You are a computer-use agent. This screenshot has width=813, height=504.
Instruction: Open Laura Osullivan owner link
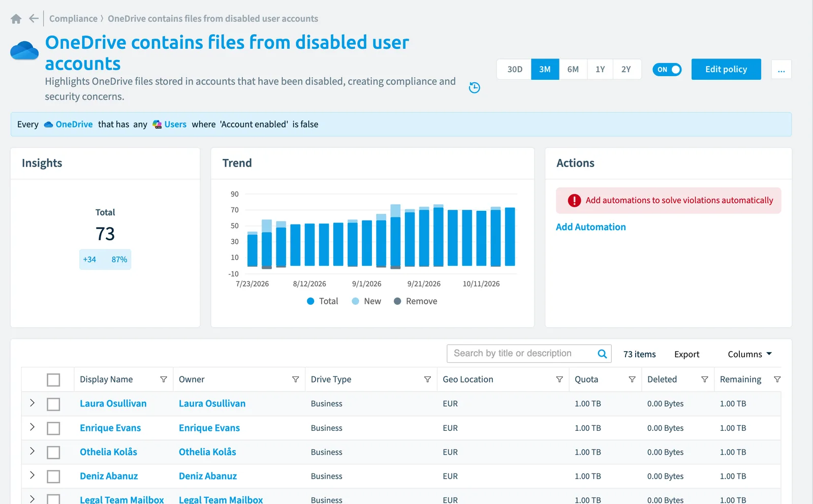click(212, 403)
